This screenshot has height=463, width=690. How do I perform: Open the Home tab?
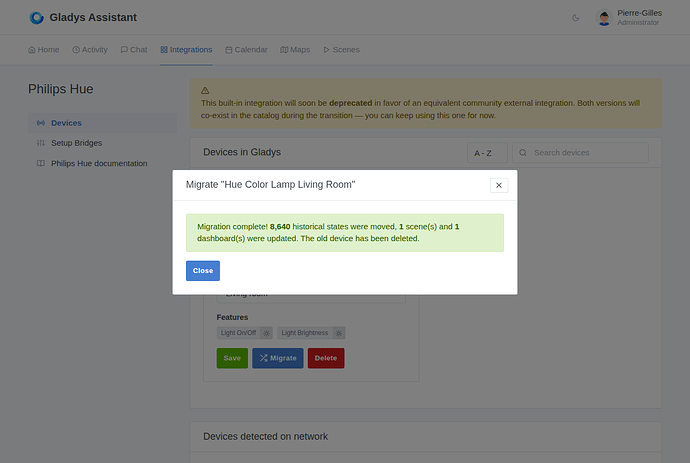(x=44, y=50)
